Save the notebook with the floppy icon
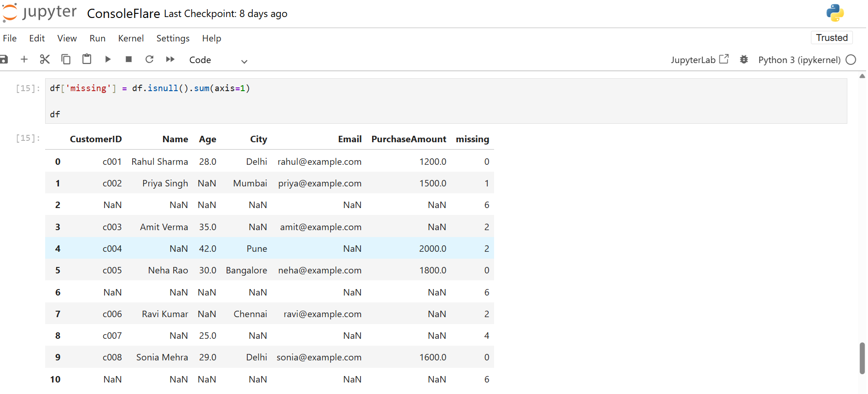This screenshot has width=868, height=394. [4, 59]
